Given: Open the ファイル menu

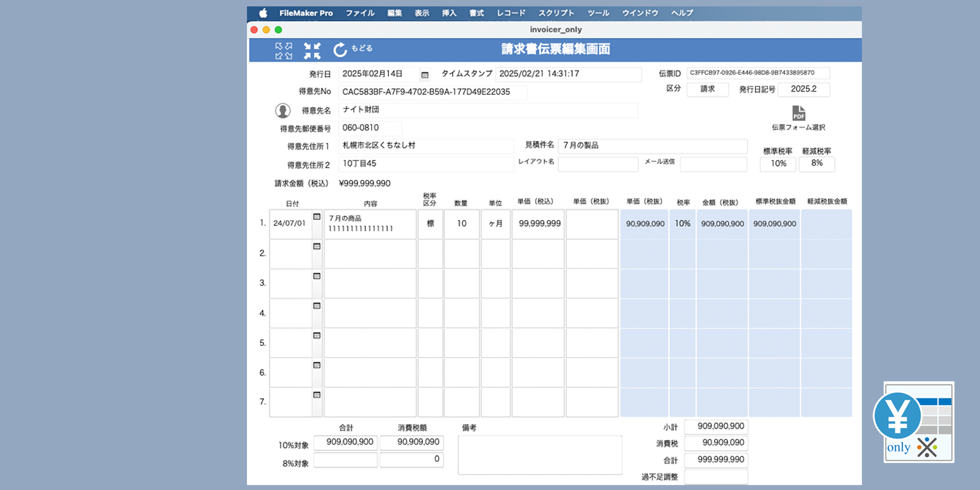Looking at the screenshot, I should 360,13.
